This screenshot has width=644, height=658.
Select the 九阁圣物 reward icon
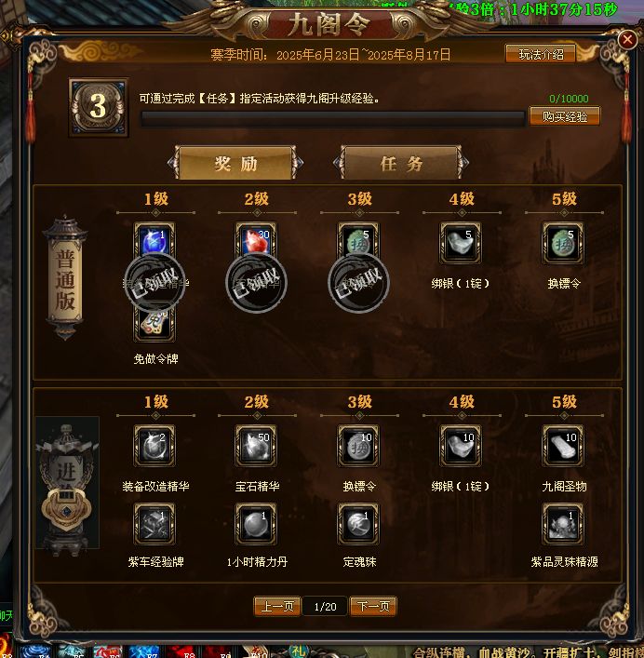(563, 446)
